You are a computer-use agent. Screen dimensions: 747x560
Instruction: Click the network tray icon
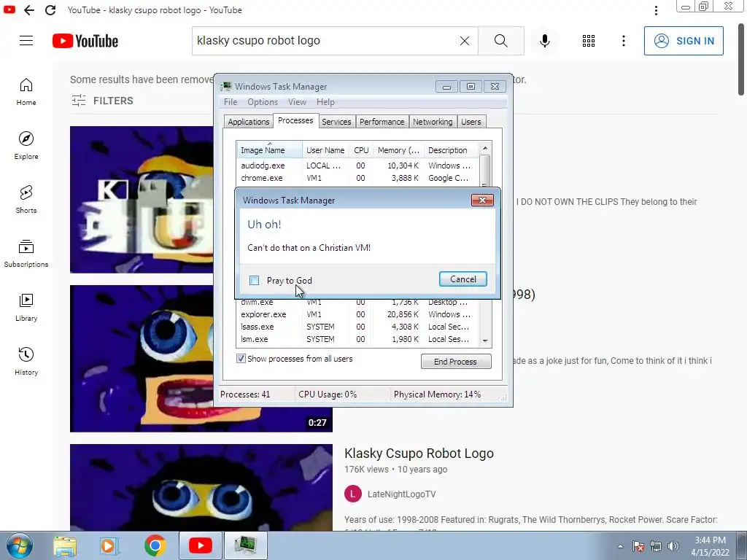[656, 546]
